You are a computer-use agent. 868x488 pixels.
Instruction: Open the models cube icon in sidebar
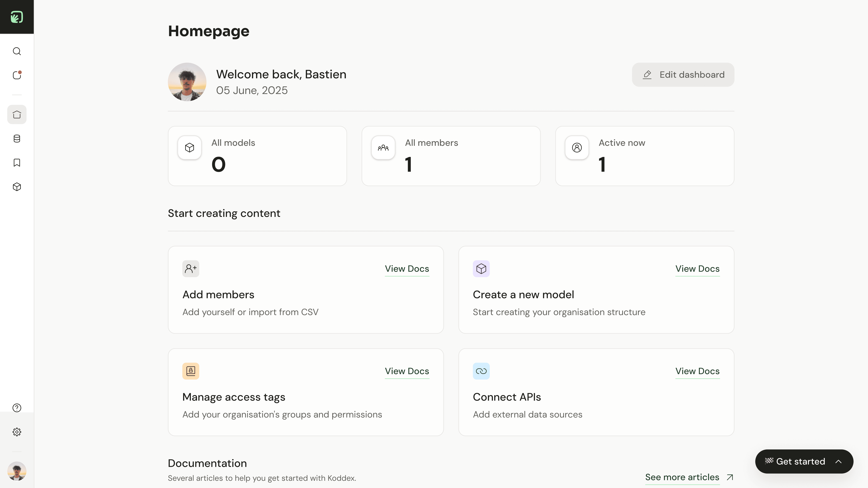click(17, 187)
